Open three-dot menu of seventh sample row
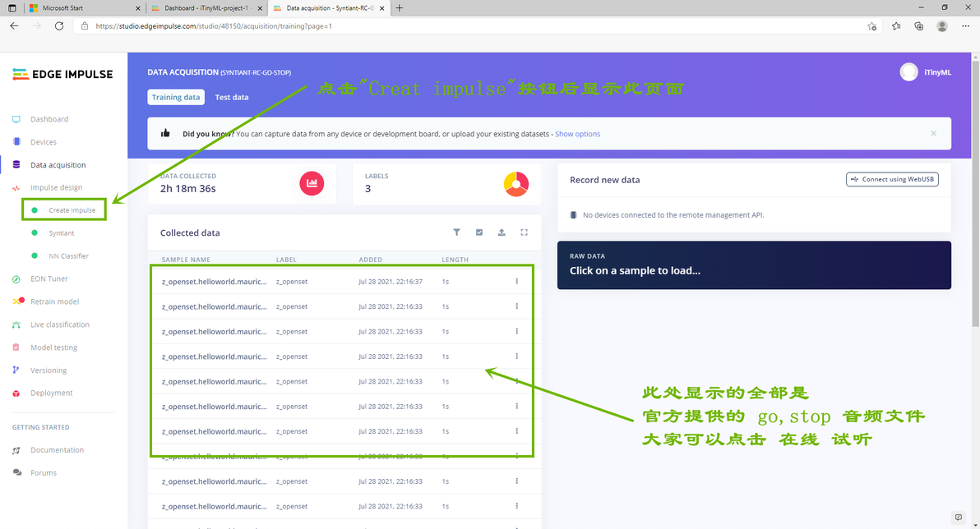The width and height of the screenshot is (980, 529). [517, 431]
